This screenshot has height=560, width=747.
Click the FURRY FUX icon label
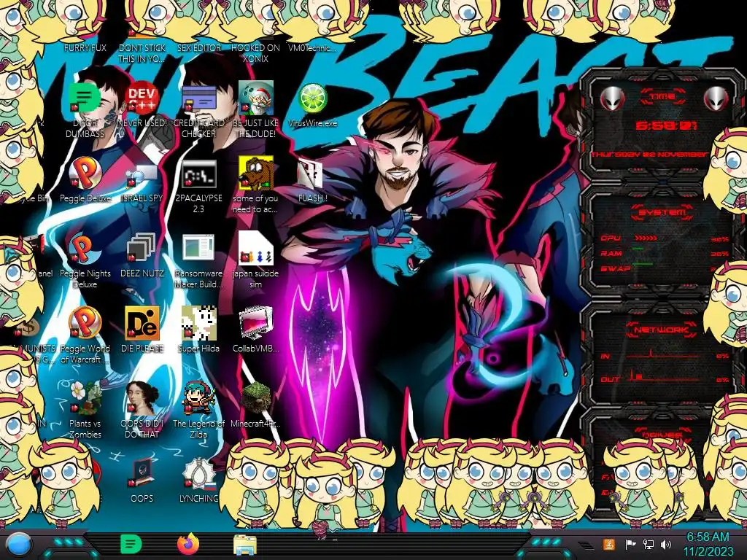pyautogui.click(x=85, y=47)
